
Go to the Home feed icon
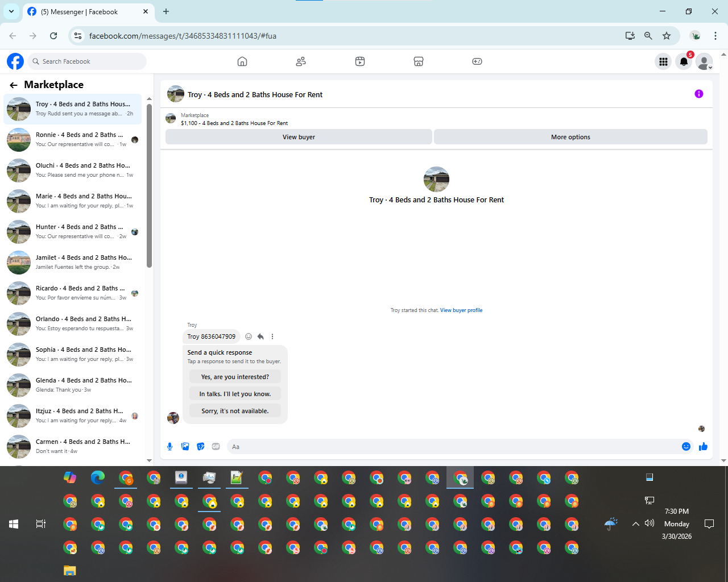coord(242,61)
